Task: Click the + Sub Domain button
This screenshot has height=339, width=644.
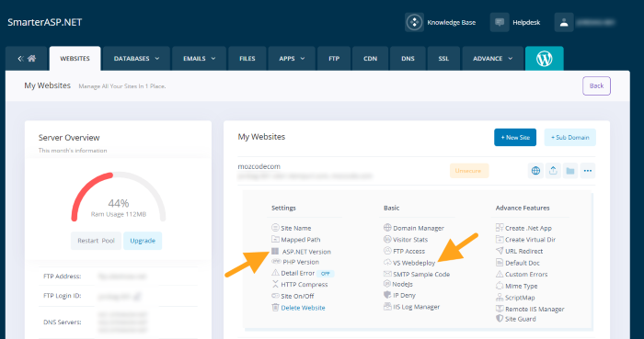Action: (x=570, y=138)
